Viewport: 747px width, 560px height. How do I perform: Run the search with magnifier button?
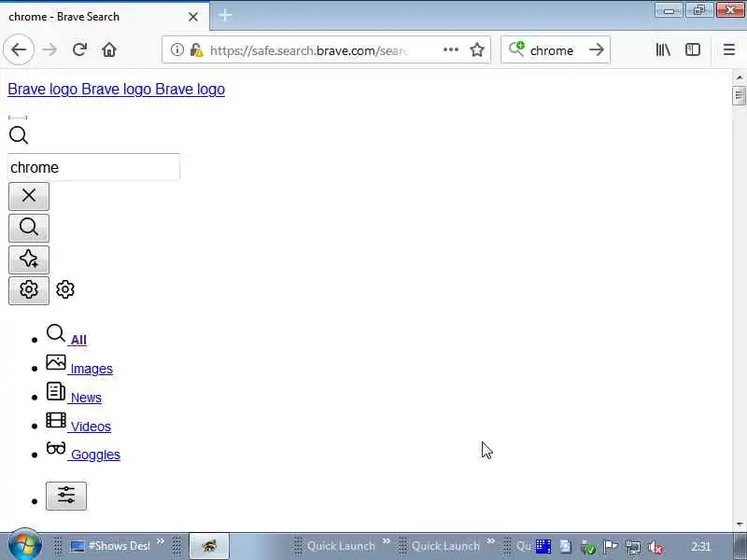[x=29, y=228]
